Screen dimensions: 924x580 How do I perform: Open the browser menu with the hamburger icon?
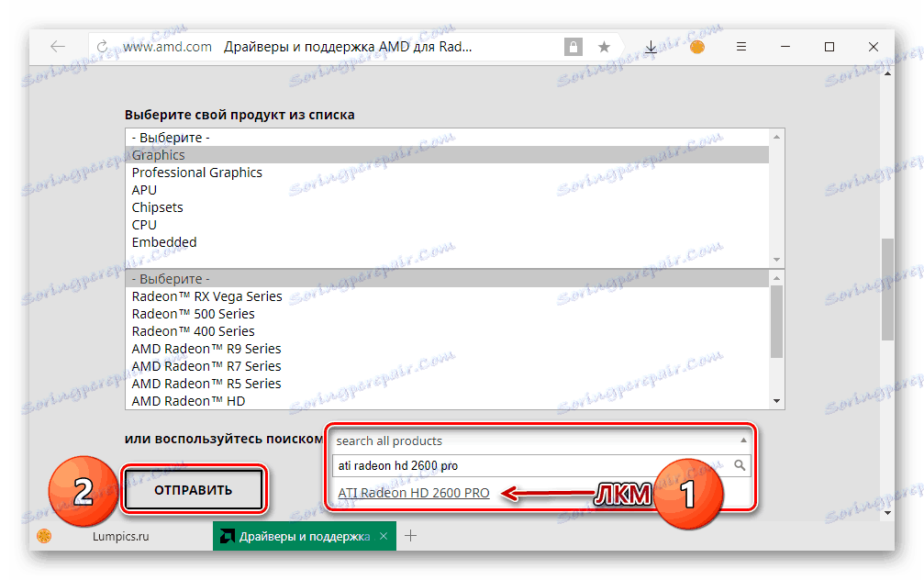click(740, 46)
